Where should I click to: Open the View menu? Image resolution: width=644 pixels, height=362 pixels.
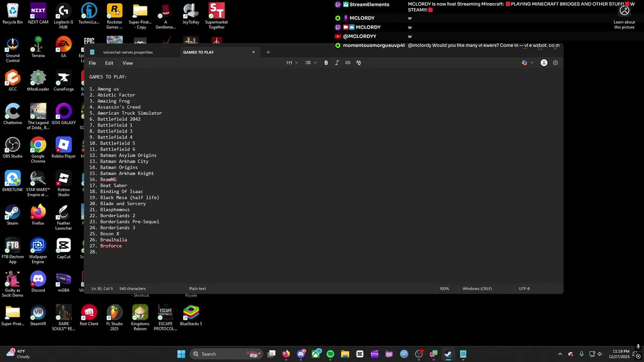[x=128, y=63]
